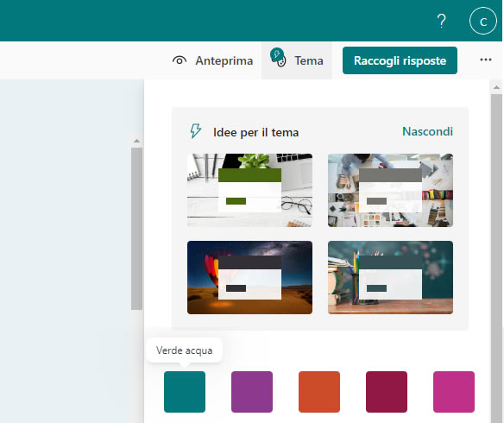This screenshot has width=504, height=423.
Task: Choose the pencils and books theme
Action: 390,277
